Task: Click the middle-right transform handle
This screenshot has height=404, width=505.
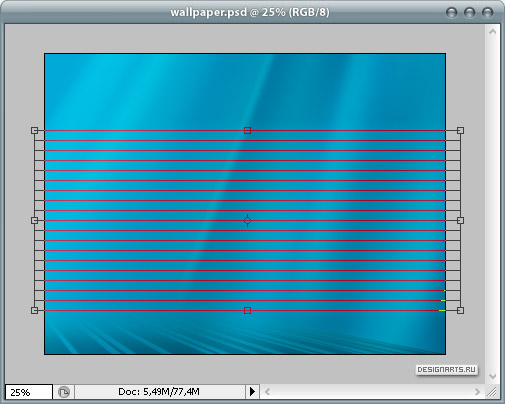Action: (460, 220)
